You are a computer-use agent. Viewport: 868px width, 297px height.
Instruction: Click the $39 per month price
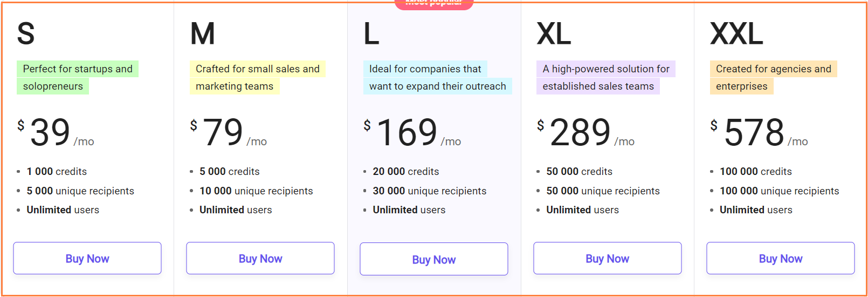(x=56, y=132)
